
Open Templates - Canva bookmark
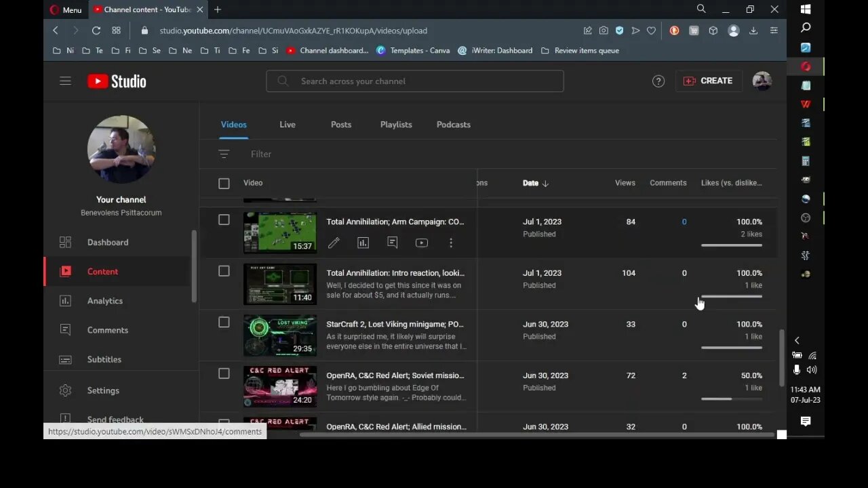412,50
